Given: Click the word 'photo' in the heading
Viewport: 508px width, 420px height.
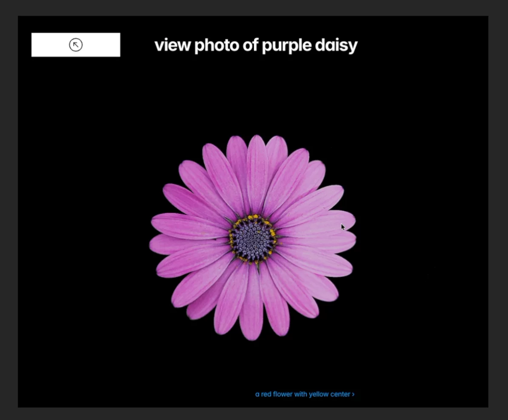Looking at the screenshot, I should click(217, 45).
